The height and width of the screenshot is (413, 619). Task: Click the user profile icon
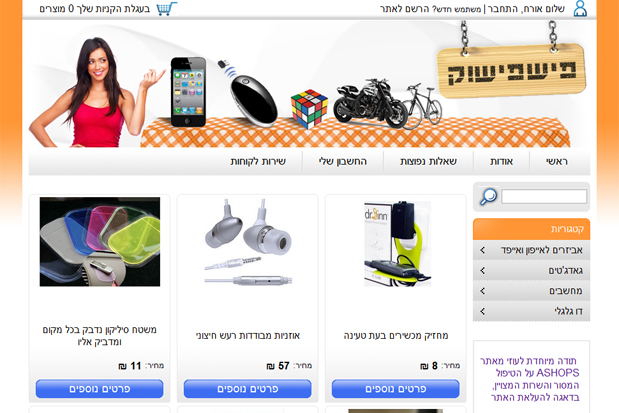click(x=580, y=8)
